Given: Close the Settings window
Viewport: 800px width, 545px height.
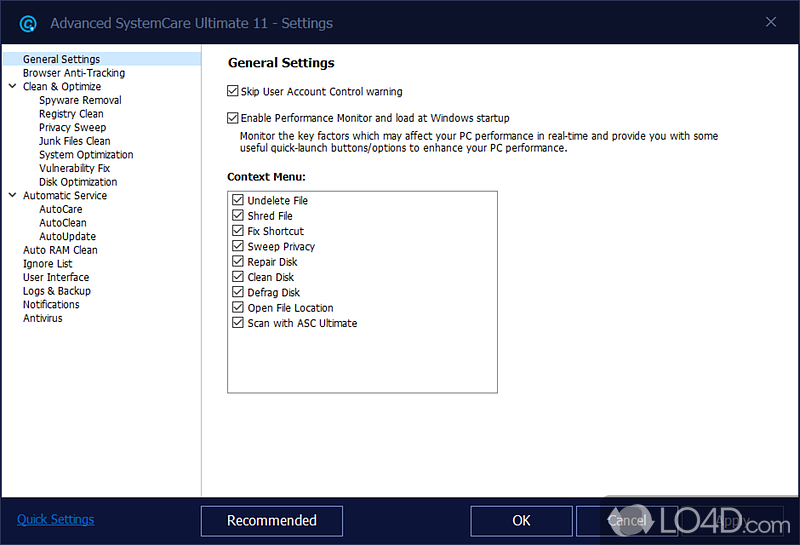Looking at the screenshot, I should tap(771, 22).
